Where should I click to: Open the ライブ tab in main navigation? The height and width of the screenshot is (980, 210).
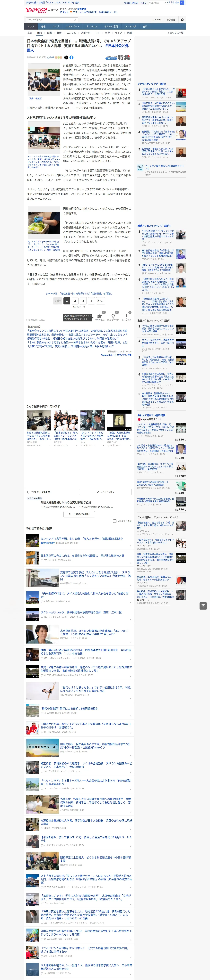[56, 26]
